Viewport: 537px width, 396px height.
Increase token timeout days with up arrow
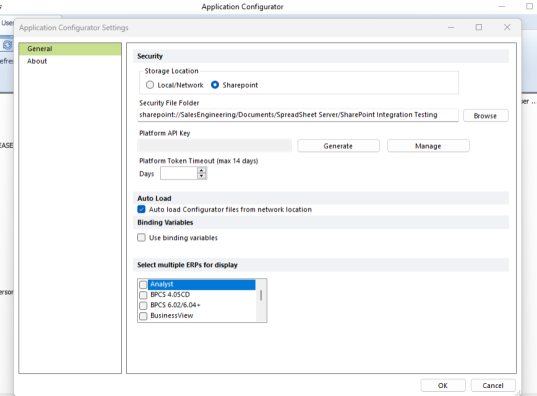[x=202, y=170]
